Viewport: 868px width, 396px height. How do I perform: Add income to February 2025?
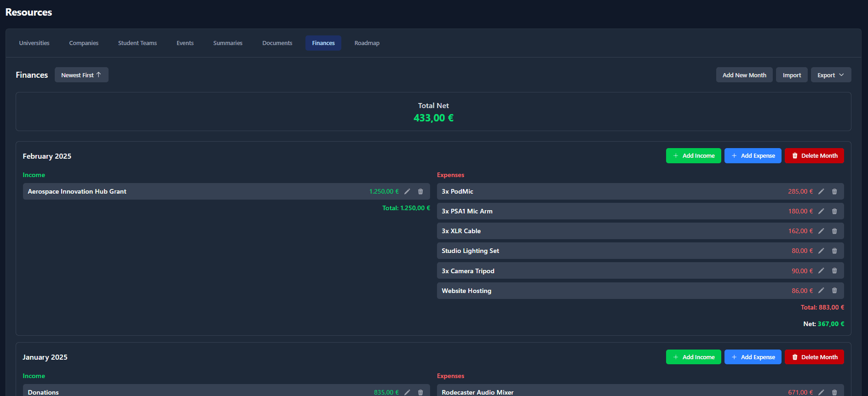(693, 156)
